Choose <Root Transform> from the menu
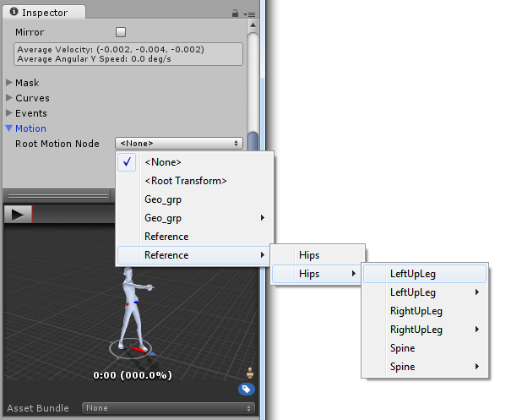The width and height of the screenshot is (522, 420). 185,181
